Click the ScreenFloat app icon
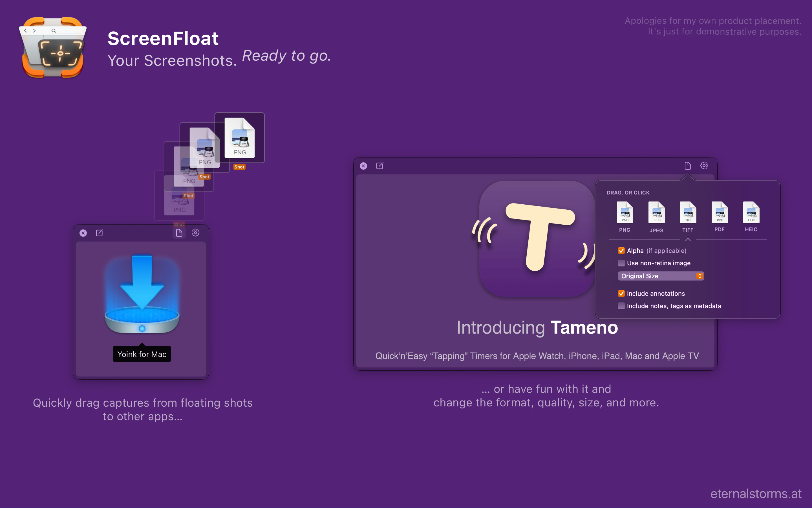The height and width of the screenshot is (508, 812). click(x=53, y=47)
